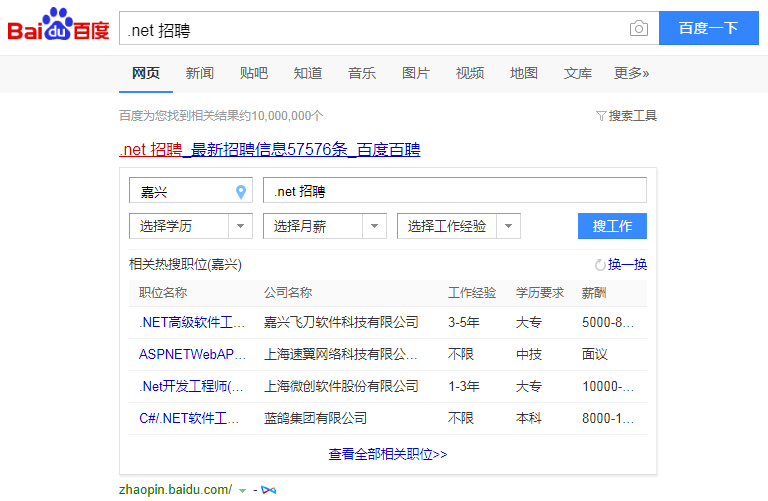Open camera image search icon
768x501 pixels.
pyautogui.click(x=639, y=28)
